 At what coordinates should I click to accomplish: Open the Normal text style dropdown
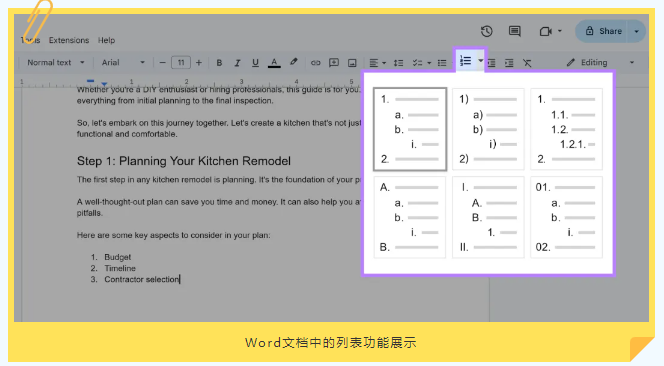tap(55, 63)
